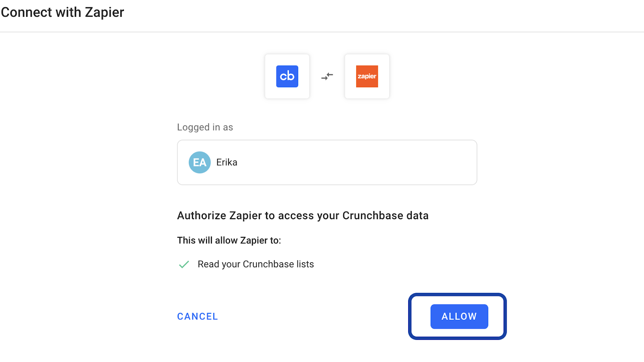The height and width of the screenshot is (362, 644).
Task: Click the word Connect in page title
Action: pyautogui.click(x=27, y=12)
